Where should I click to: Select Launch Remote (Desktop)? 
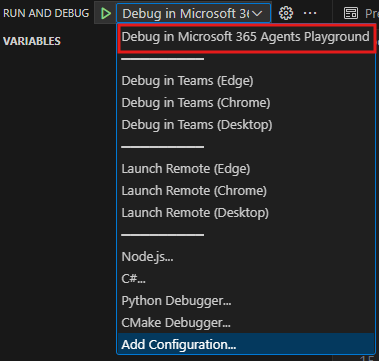[246, 213]
